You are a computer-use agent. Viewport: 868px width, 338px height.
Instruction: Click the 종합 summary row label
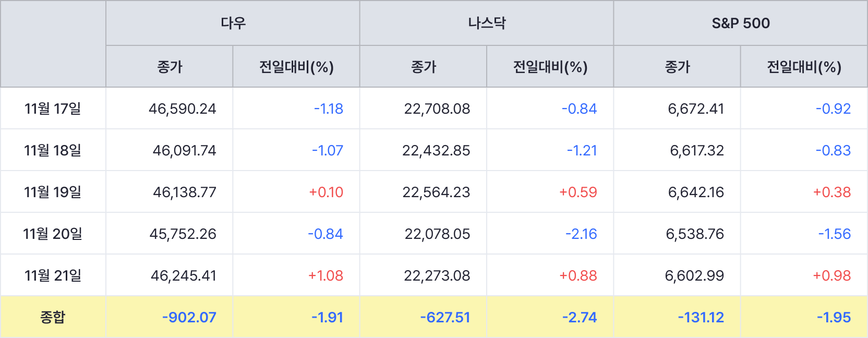[53, 317]
